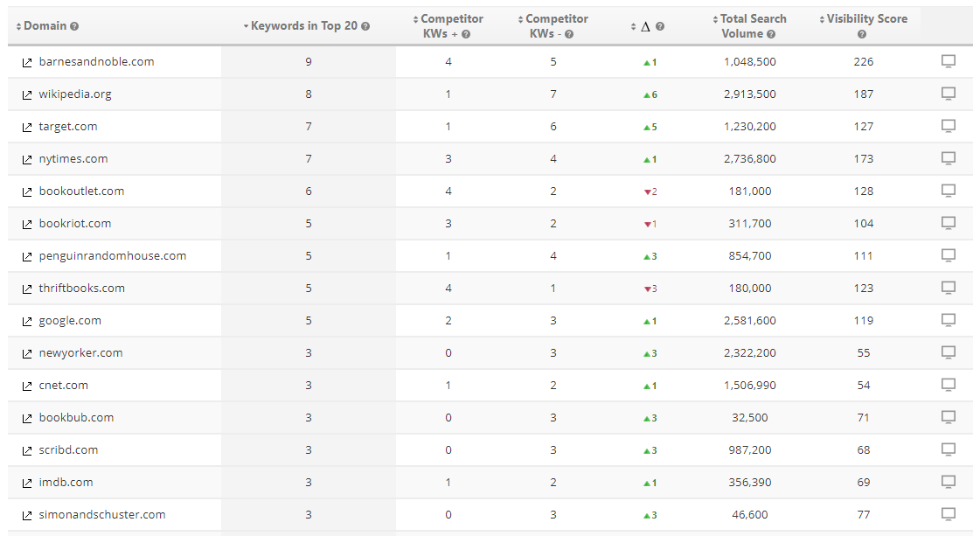The width and height of the screenshot is (980, 536).
Task: Click visibility score 226 cell
Action: click(x=864, y=61)
